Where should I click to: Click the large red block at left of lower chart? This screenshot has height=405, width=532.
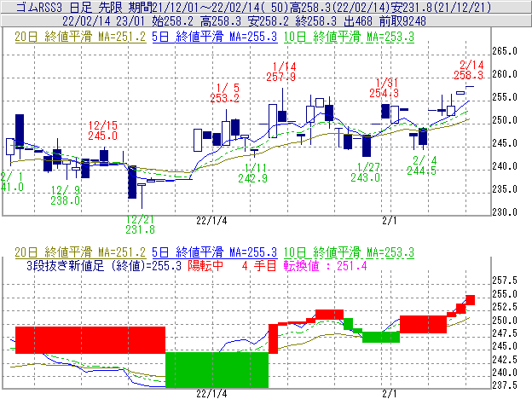(90, 340)
